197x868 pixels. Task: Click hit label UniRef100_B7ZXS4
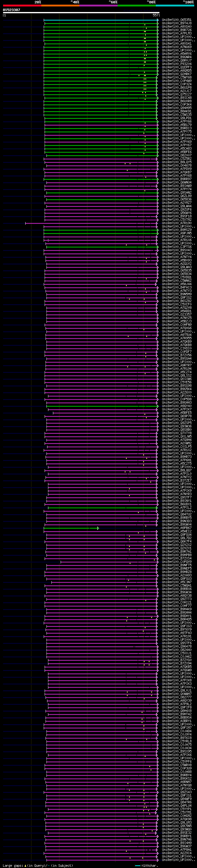click(x=177, y=558)
